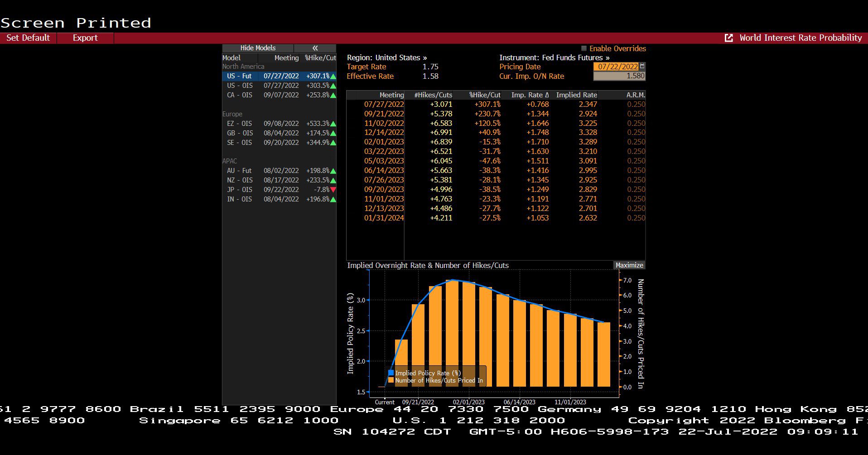Expand the Region: United States selector
Screen dimensions: 868x455
pos(387,57)
